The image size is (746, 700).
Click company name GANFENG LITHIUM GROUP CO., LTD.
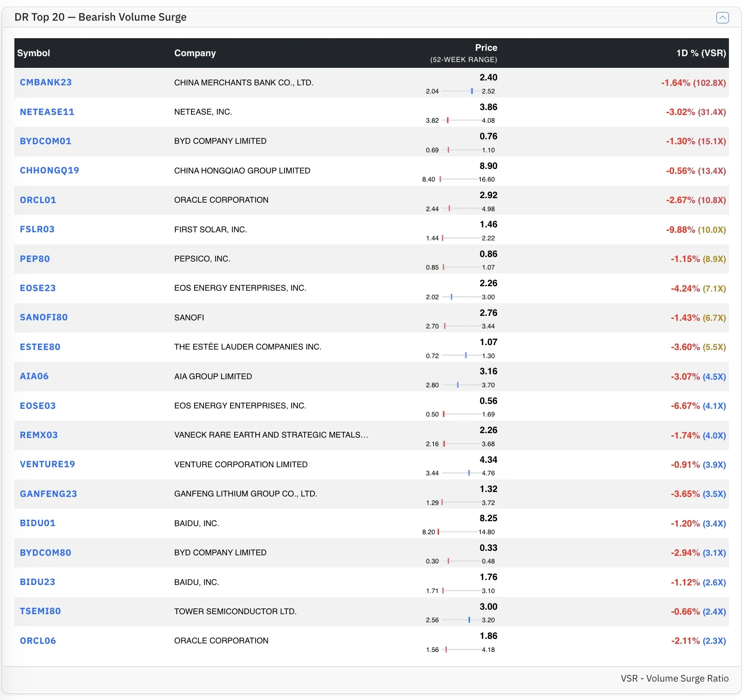tap(246, 494)
